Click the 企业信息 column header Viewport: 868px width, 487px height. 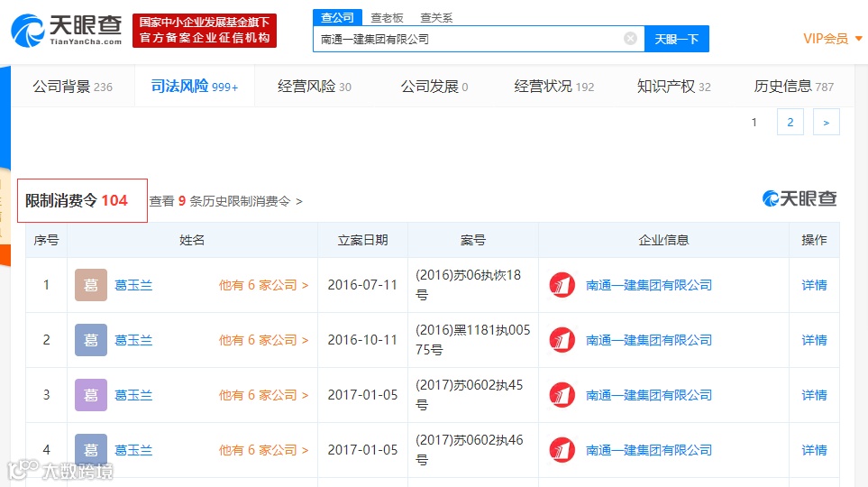(x=663, y=240)
